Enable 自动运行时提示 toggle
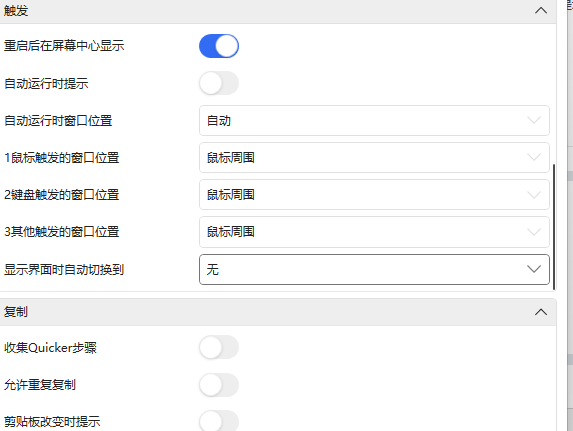573x431 pixels. point(219,83)
